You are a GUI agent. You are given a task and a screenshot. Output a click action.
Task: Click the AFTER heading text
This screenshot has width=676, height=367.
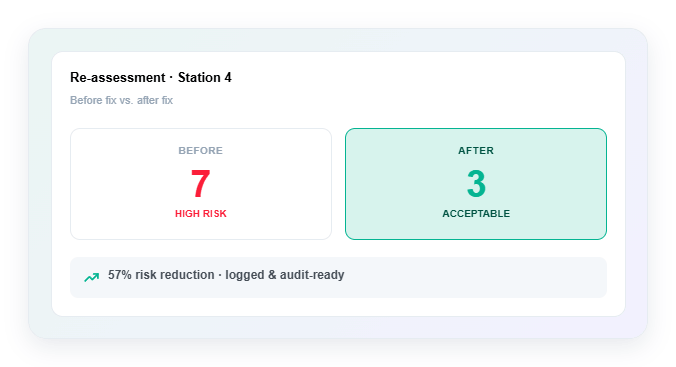476,151
